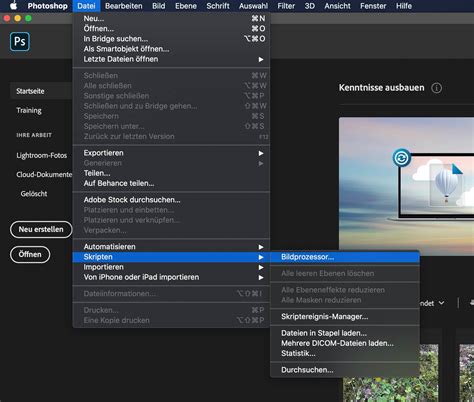Expand the Exportieren submenu
This screenshot has width=474, height=402.
(171, 153)
